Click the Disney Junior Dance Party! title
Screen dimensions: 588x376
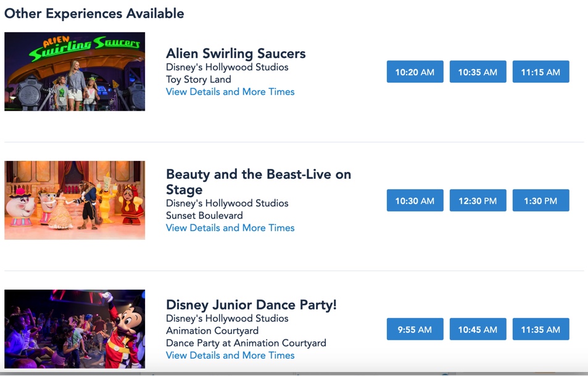pyautogui.click(x=251, y=305)
